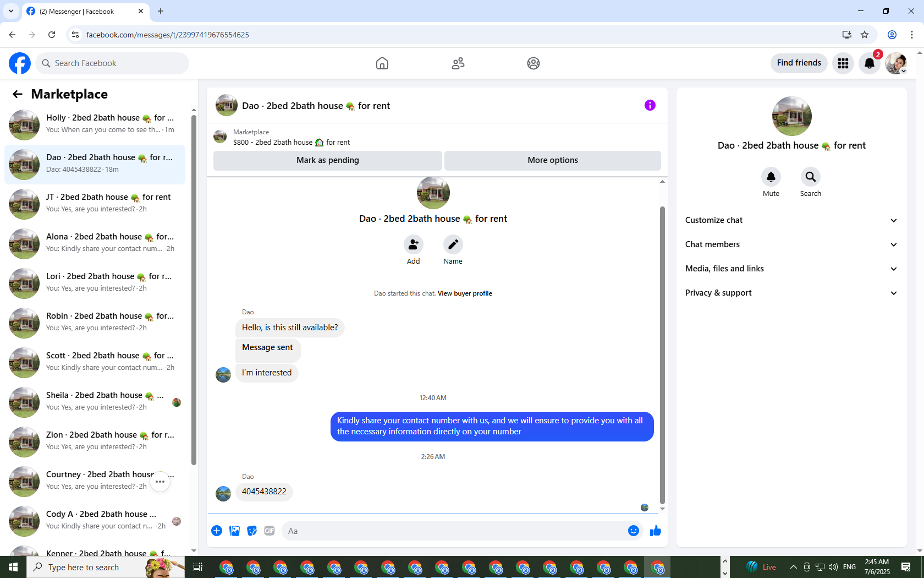This screenshot has width=924, height=578.
Task: Choose a sticker icon in composer
Action: 252,531
